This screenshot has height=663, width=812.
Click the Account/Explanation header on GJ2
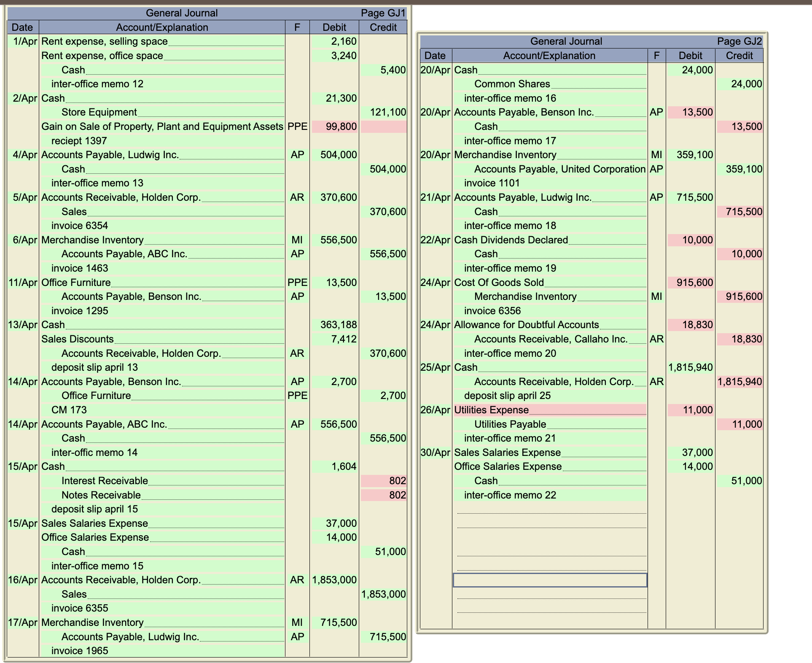pos(549,55)
